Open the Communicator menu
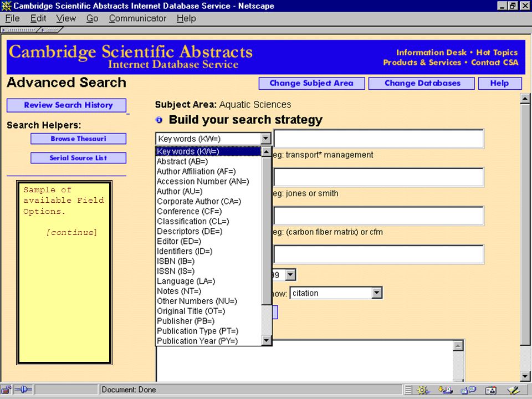This screenshot has height=399, width=532. click(137, 18)
